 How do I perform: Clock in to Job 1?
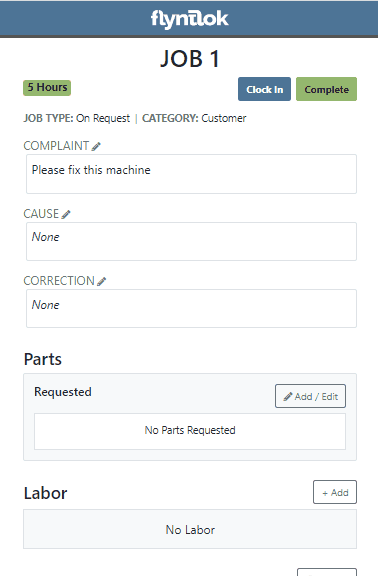(x=264, y=89)
